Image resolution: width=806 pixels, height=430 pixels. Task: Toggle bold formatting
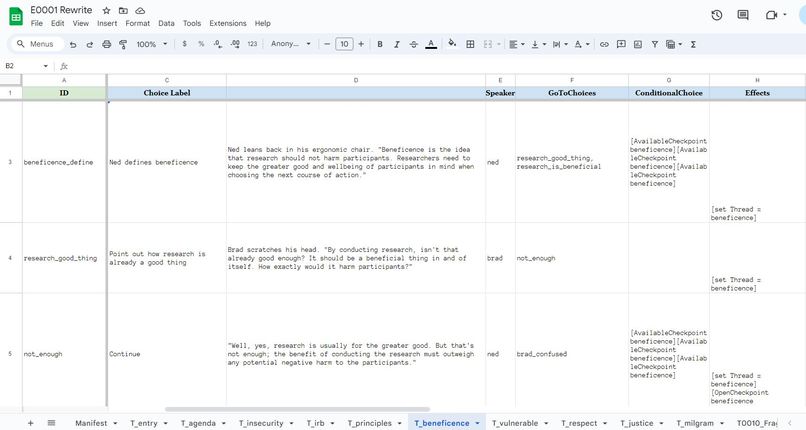coord(380,44)
